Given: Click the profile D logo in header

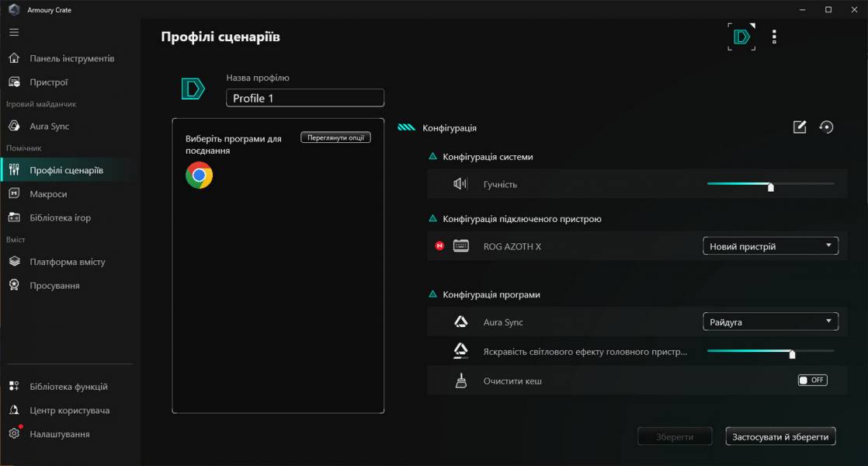Looking at the screenshot, I should tap(741, 37).
